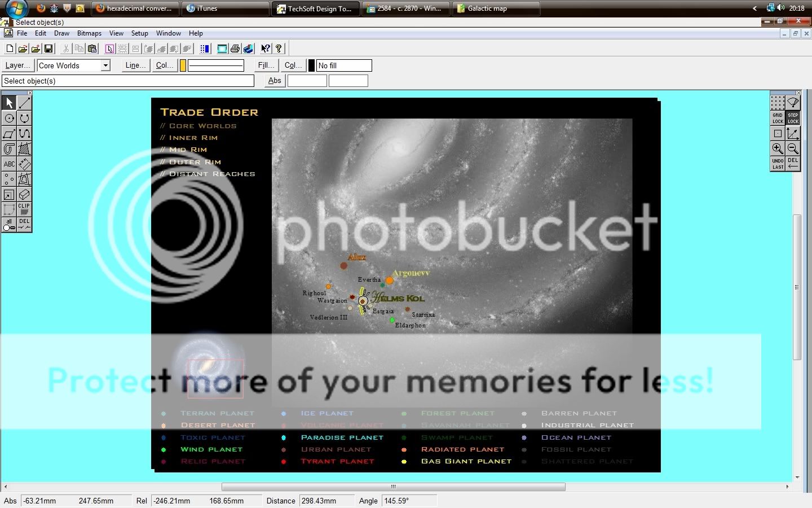Viewport: 812px width, 508px height.
Task: Create a new file from toolbar
Action: (x=10, y=49)
